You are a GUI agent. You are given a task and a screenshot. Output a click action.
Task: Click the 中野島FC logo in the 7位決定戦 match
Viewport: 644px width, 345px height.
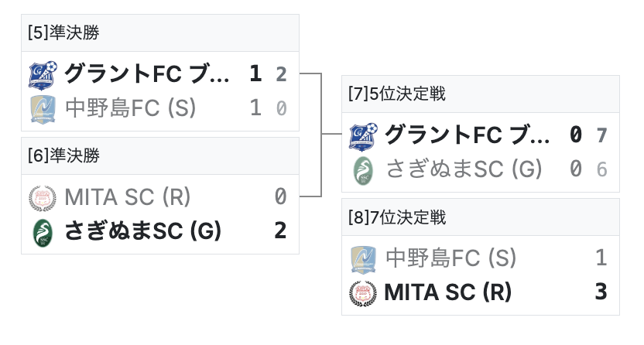point(362,258)
